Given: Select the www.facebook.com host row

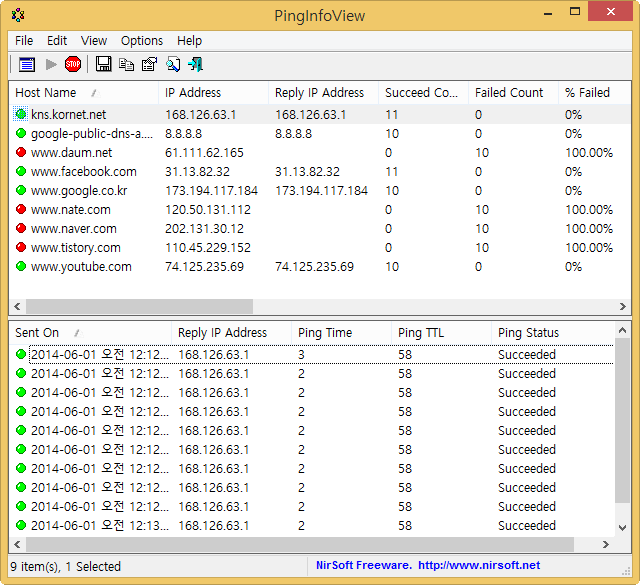Looking at the screenshot, I should coord(320,171).
